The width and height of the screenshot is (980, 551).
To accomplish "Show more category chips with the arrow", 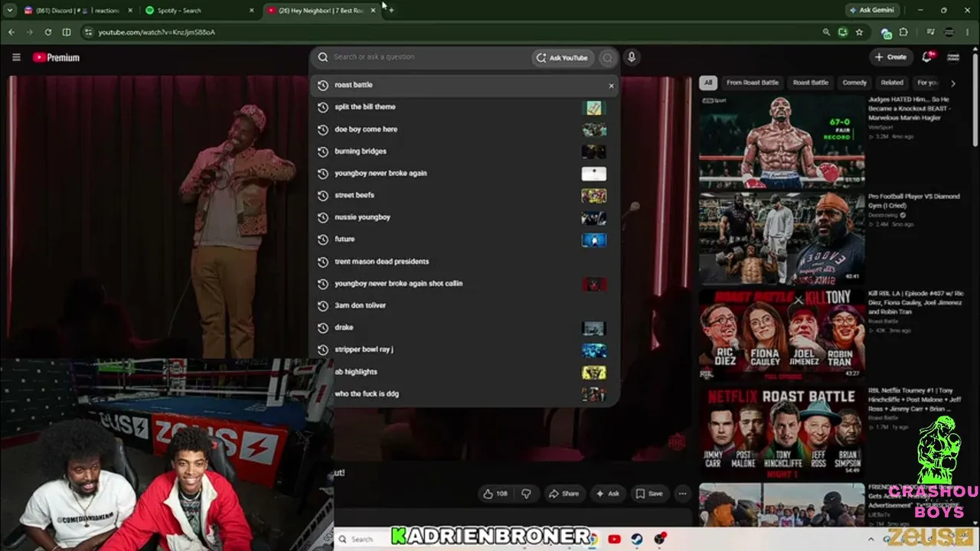I will tap(953, 83).
